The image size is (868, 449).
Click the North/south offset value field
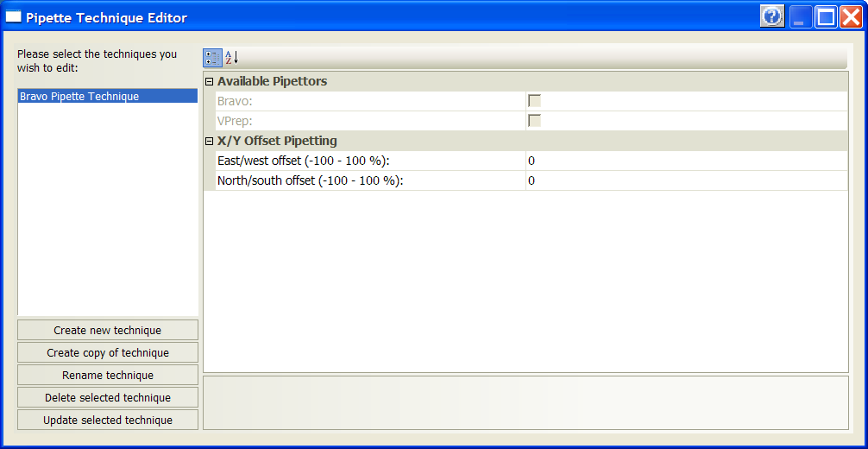686,180
